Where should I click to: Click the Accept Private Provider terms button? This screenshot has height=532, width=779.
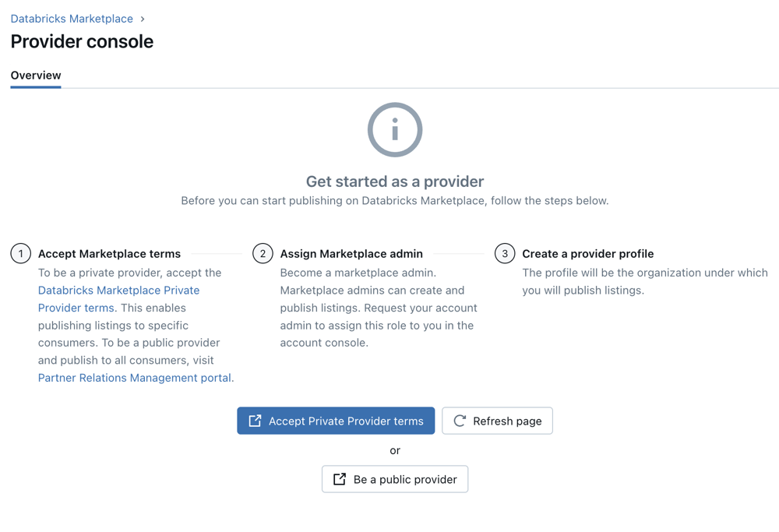(336, 421)
